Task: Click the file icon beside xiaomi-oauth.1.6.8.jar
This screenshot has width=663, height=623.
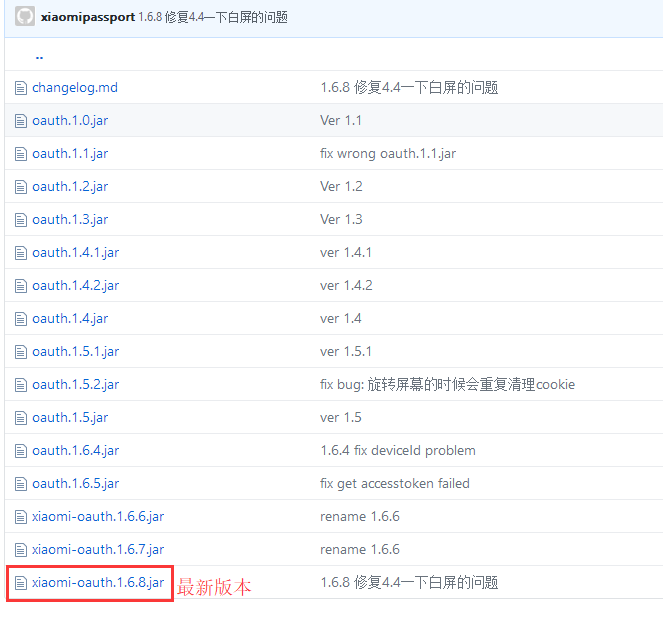Action: point(21,583)
